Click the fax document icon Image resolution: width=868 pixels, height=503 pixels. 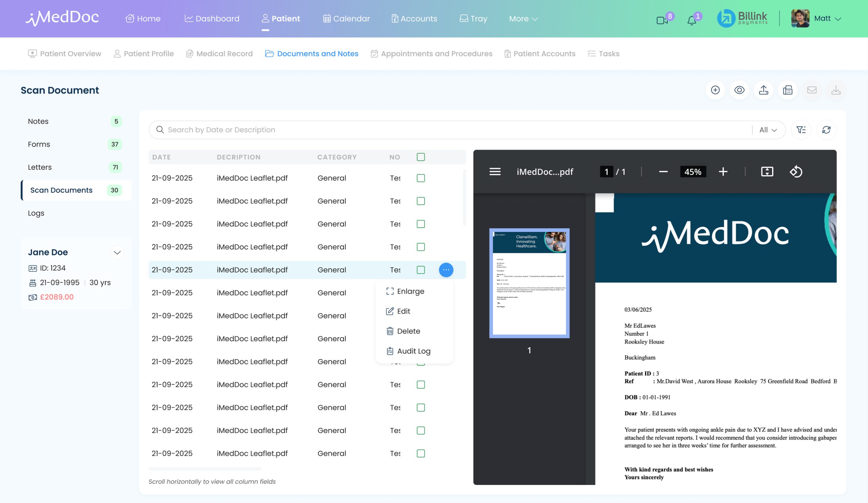click(x=788, y=90)
